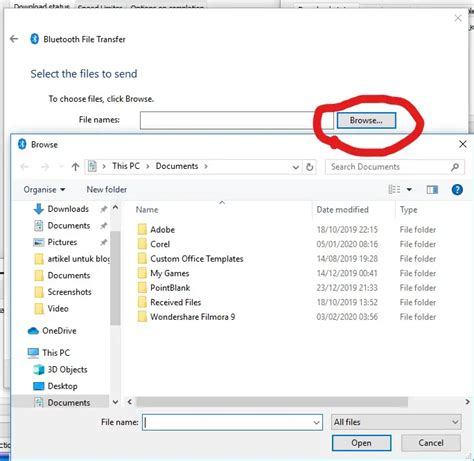Screen dimensions: 474x461
Task: Click the 3D Objects cube icon
Action: 39,370
